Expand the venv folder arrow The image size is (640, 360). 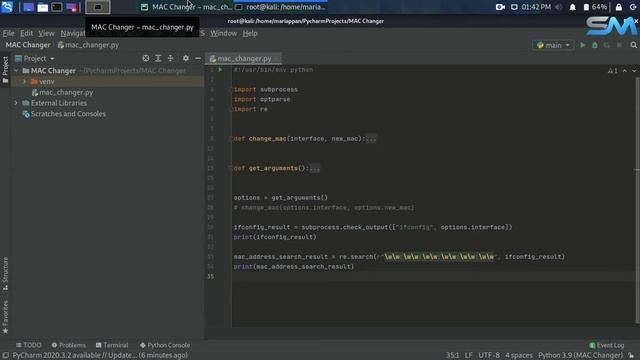(24, 82)
